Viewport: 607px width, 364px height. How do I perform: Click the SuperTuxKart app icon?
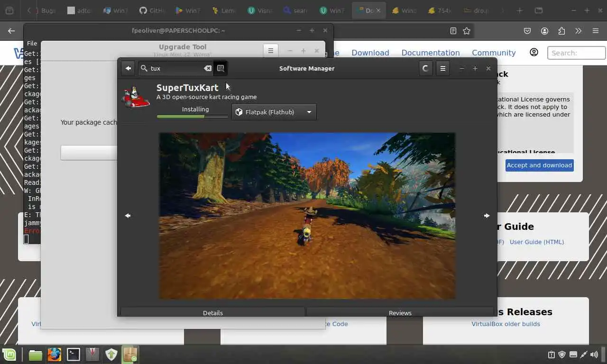136,97
